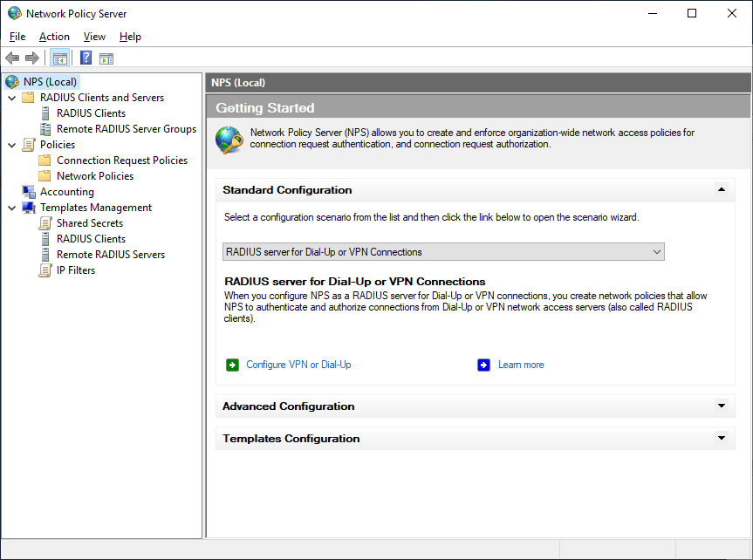753x560 pixels.
Task: Click the blue arrow icon beside Learn more
Action: 483,365
